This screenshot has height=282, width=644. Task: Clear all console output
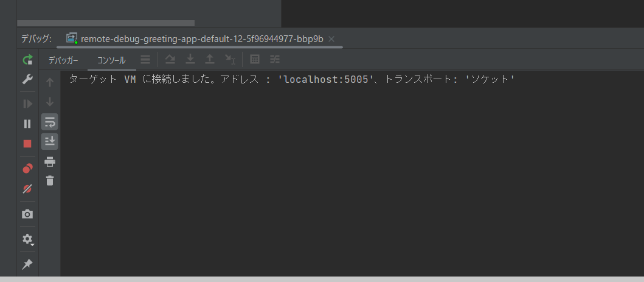coord(50,180)
